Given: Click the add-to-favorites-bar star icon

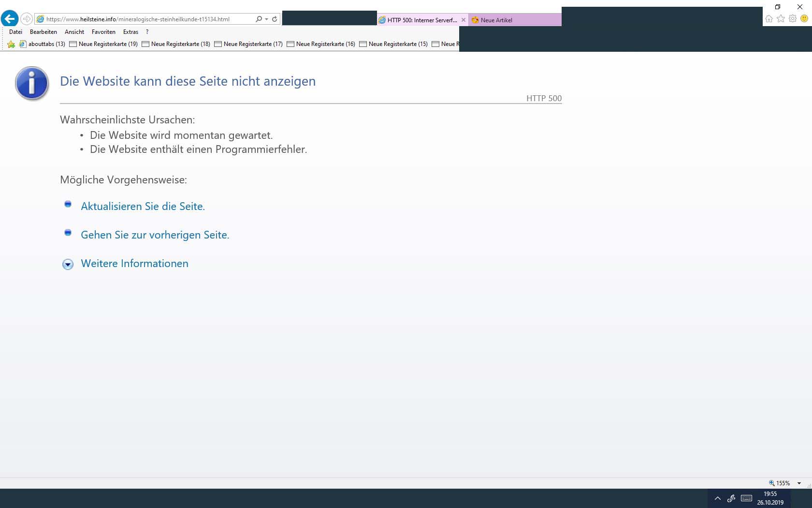Looking at the screenshot, I should 11,44.
